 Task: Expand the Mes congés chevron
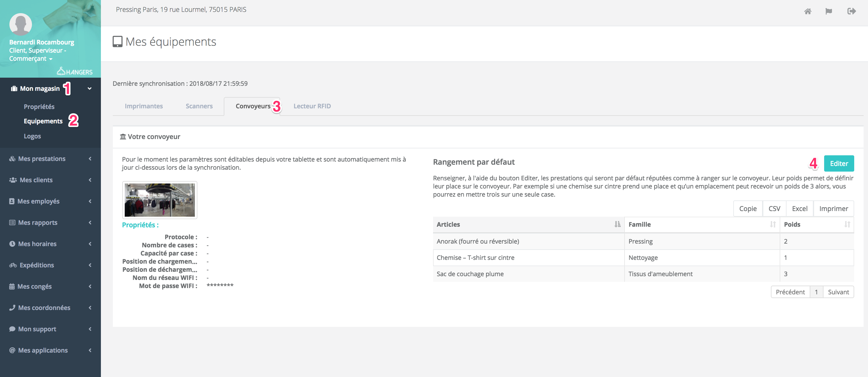[x=90, y=287]
